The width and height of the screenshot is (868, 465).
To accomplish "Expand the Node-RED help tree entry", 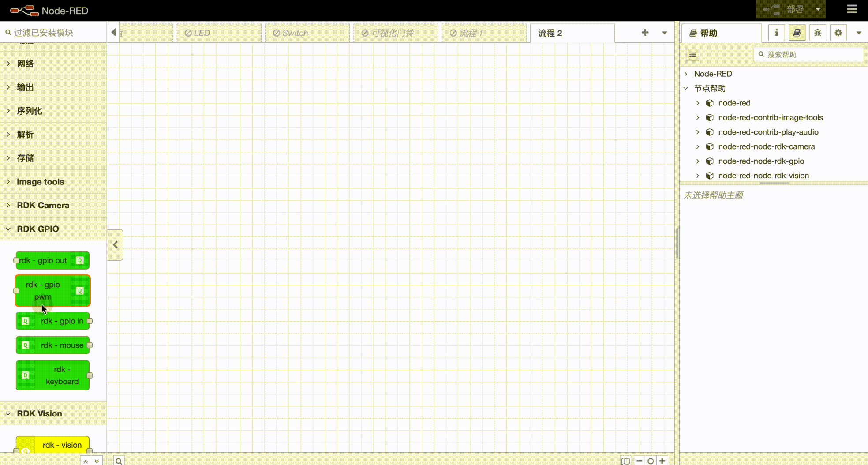I will coord(686,74).
